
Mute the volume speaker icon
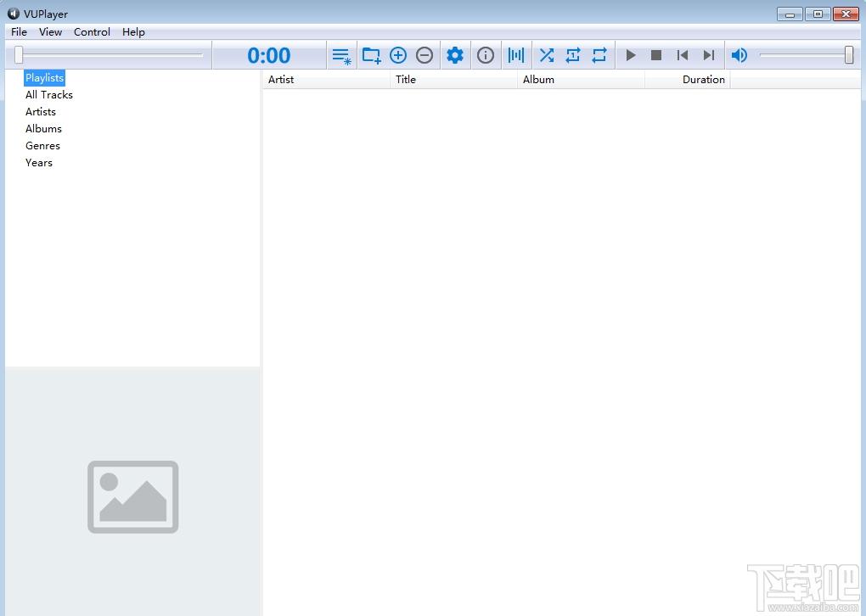[739, 55]
